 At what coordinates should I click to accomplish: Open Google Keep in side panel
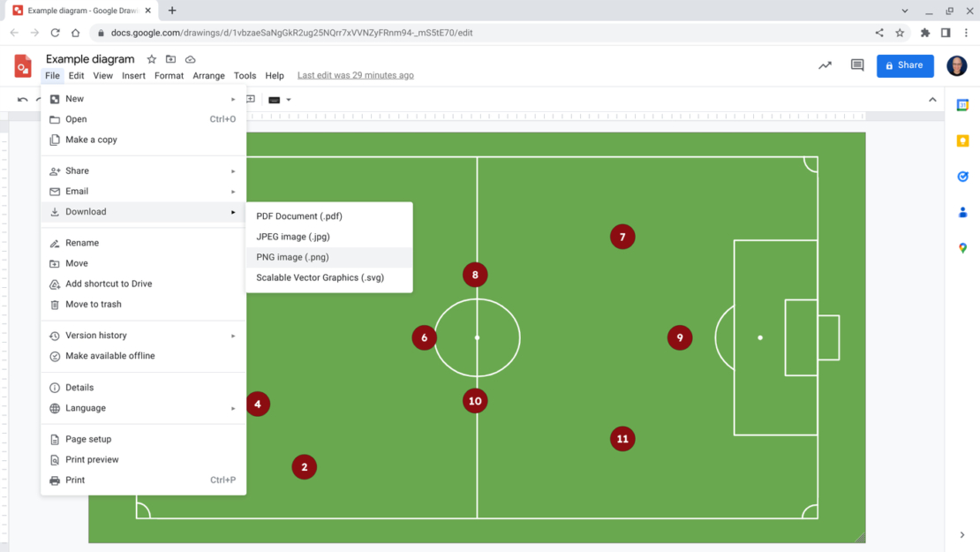(x=962, y=141)
